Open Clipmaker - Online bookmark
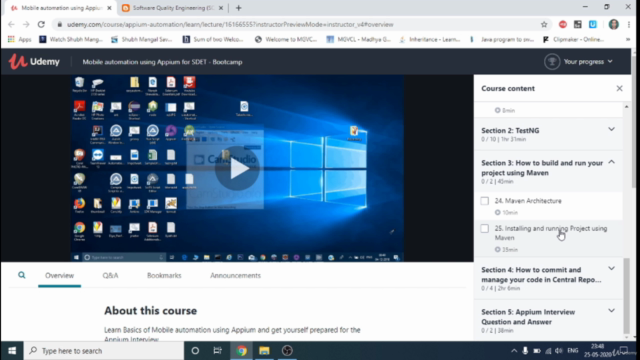This screenshot has height=360, width=640. click(573, 39)
